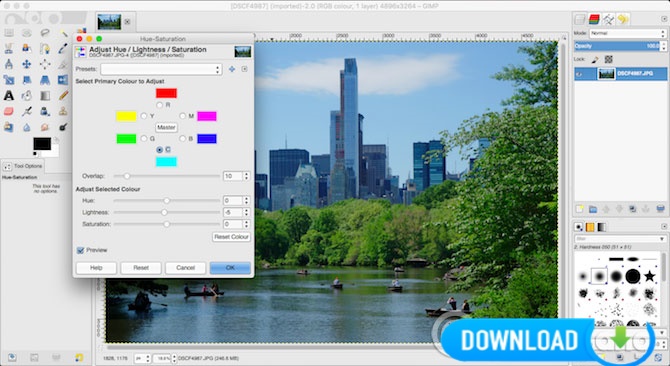Select the Airbrush tool
The width and height of the screenshot is (670, 366).
click(26, 111)
